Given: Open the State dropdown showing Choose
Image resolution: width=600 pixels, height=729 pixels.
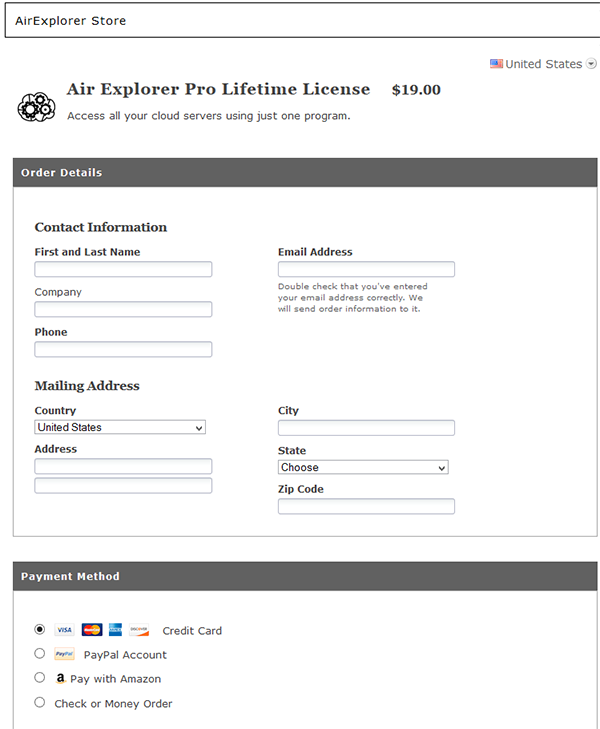Looking at the screenshot, I should coord(363,467).
